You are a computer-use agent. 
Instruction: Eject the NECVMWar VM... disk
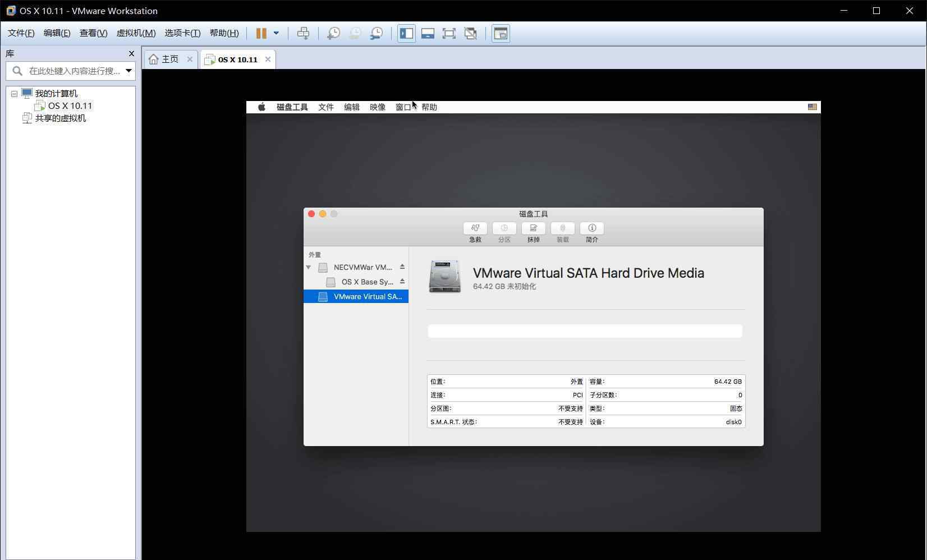(402, 267)
